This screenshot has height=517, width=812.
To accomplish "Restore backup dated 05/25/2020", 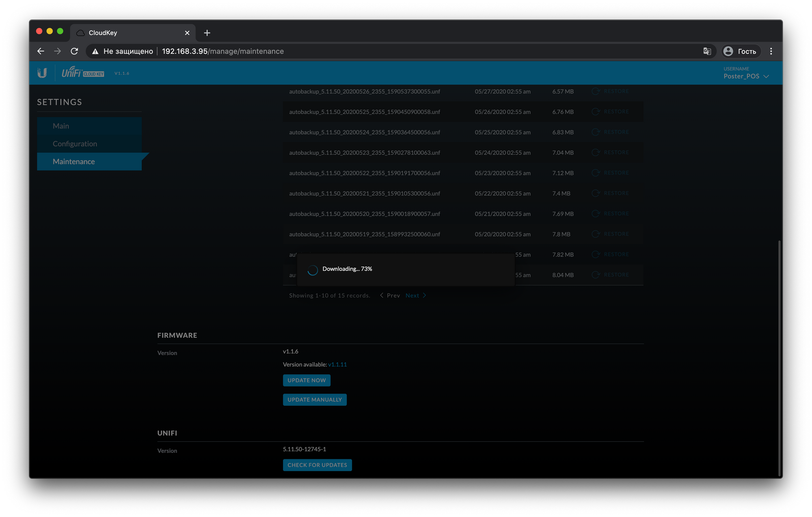I will click(x=610, y=132).
